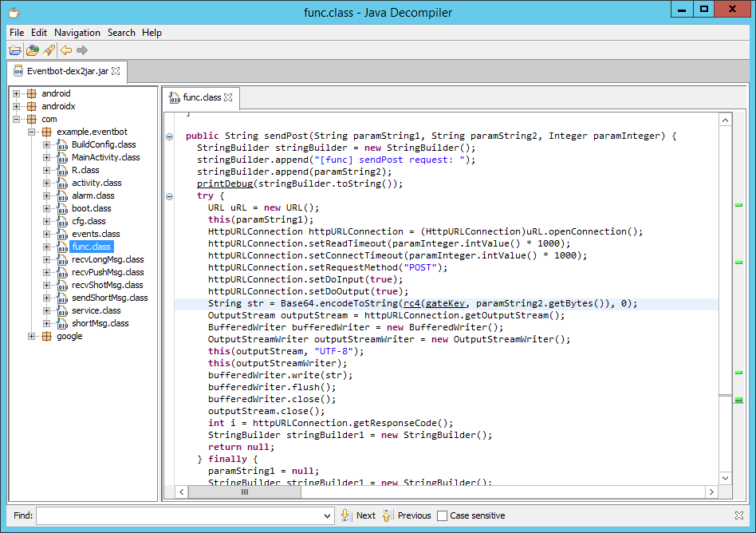This screenshot has width=756, height=533.
Task: Click the BuildConfig.class file icon
Action: 62,144
